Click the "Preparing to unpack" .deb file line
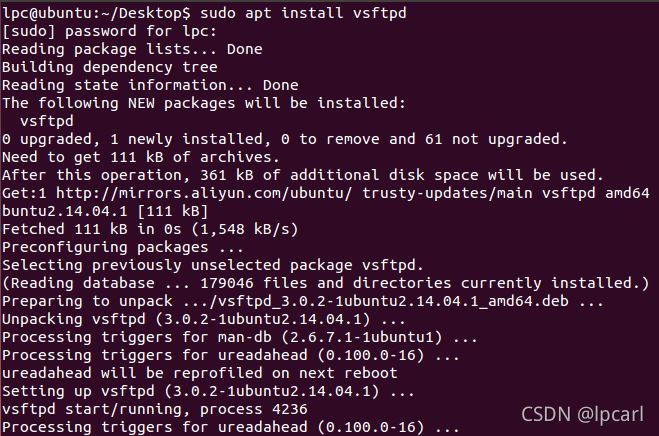This screenshot has height=436, width=659. click(x=303, y=301)
